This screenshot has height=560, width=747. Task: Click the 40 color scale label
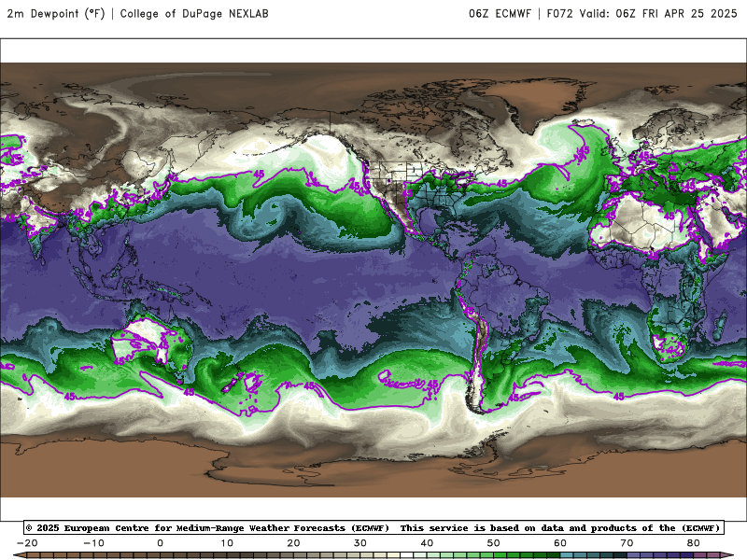point(427,543)
